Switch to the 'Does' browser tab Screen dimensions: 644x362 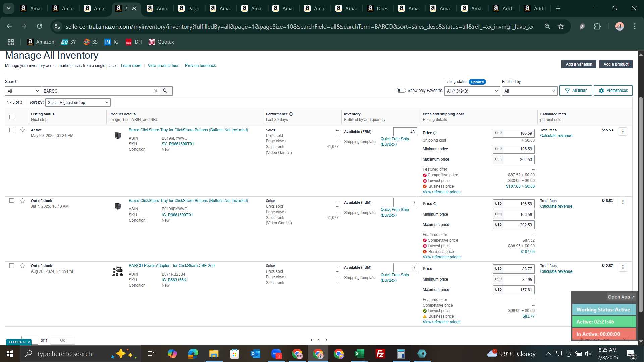tap(378, 9)
